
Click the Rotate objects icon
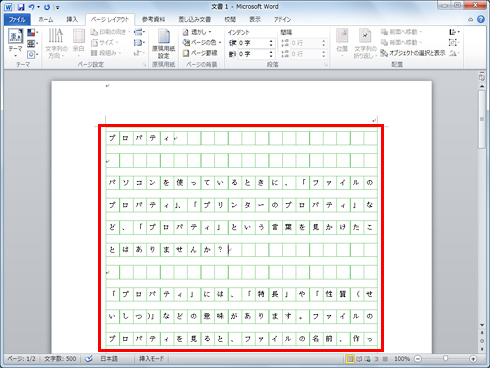(x=454, y=53)
